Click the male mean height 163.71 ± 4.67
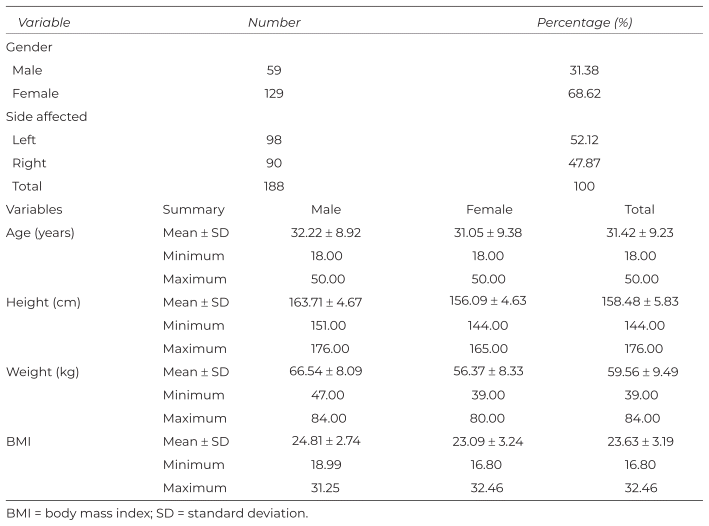This screenshot has height=526, width=709. click(x=326, y=302)
